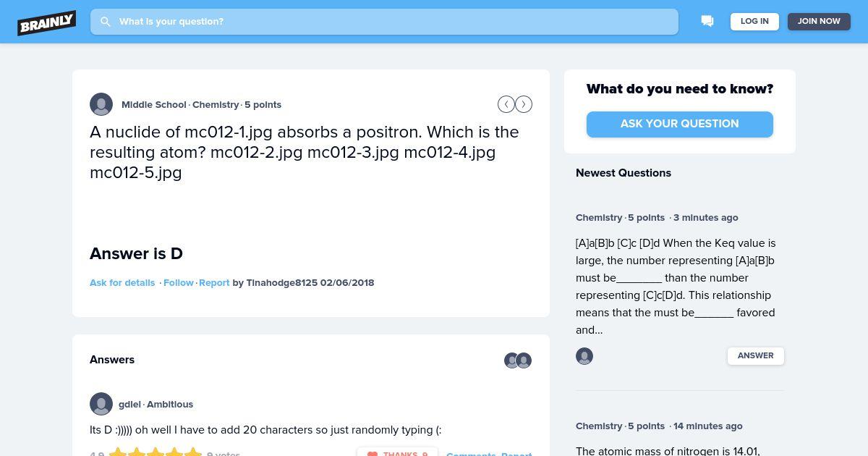The width and height of the screenshot is (868, 456).
Task: Open answerers' avatars in Answers header
Action: [518, 360]
